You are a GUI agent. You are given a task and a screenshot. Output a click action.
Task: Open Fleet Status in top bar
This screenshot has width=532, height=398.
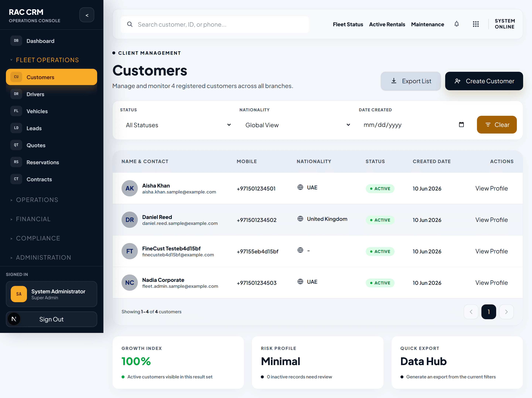(x=348, y=24)
